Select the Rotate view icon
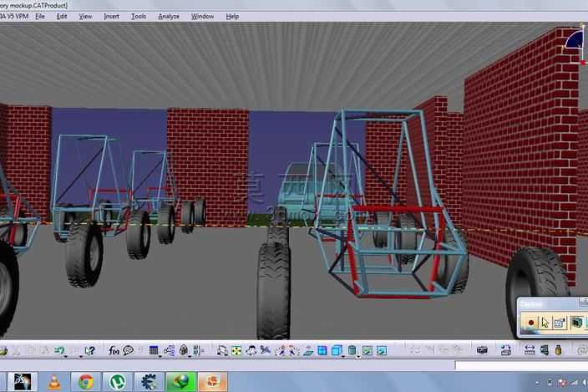 tap(266, 350)
